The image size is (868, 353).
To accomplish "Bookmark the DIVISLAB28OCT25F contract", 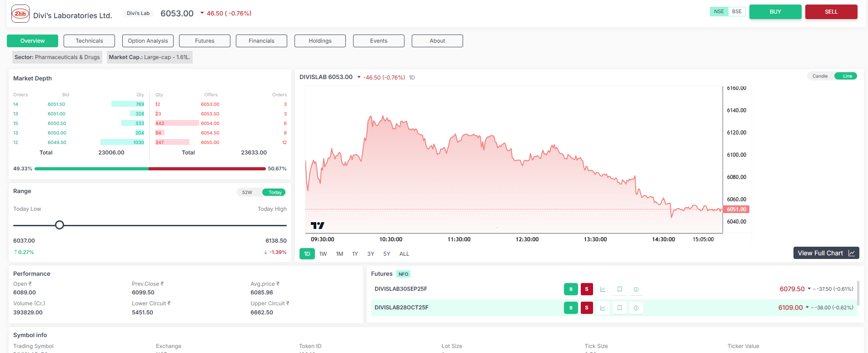I will click(619, 308).
